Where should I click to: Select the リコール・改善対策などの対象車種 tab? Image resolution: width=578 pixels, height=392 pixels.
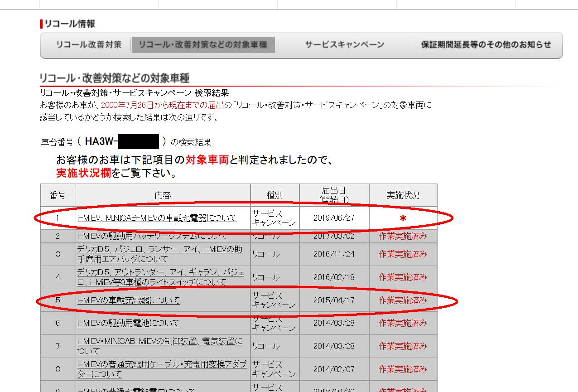tap(203, 45)
